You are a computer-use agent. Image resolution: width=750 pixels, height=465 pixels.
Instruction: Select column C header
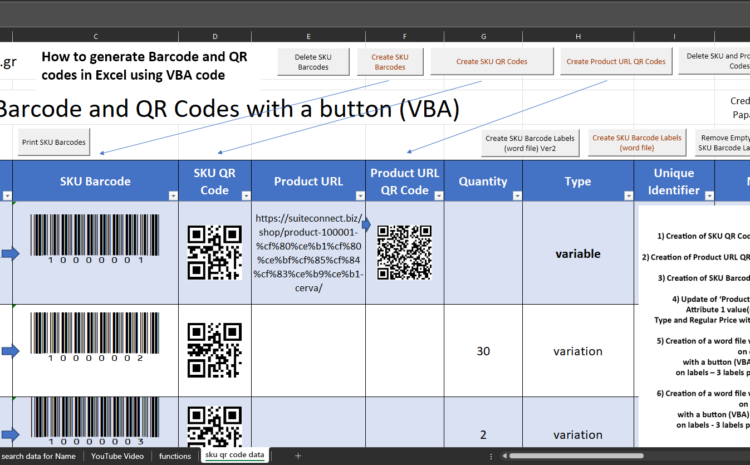[x=96, y=36]
